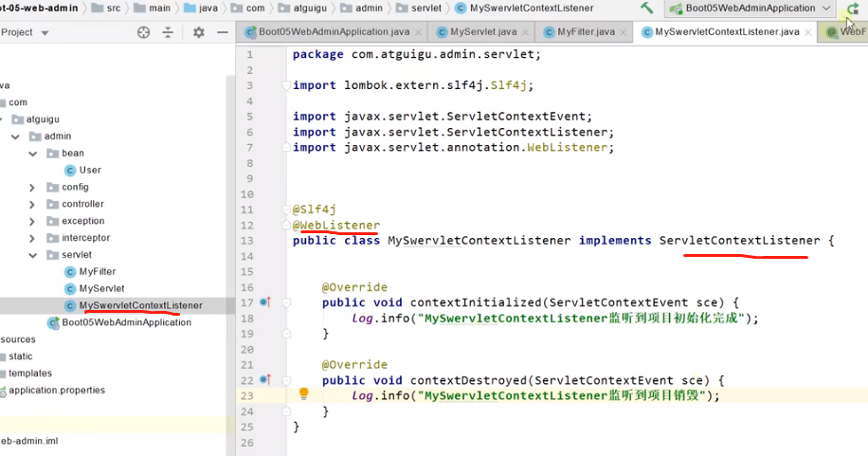Click the Build project hammer icon
This screenshot has height=456, width=868.
646,9
